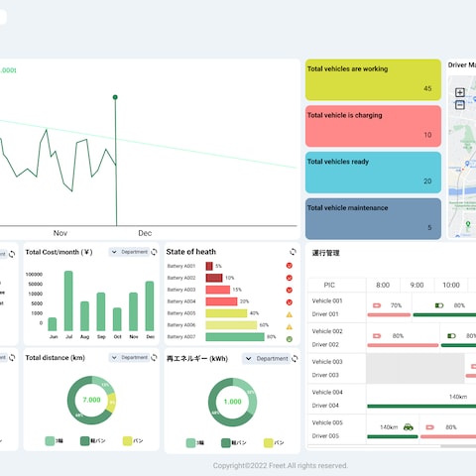
Task: Click red alert icon for Battery A001
Action: [x=290, y=266]
